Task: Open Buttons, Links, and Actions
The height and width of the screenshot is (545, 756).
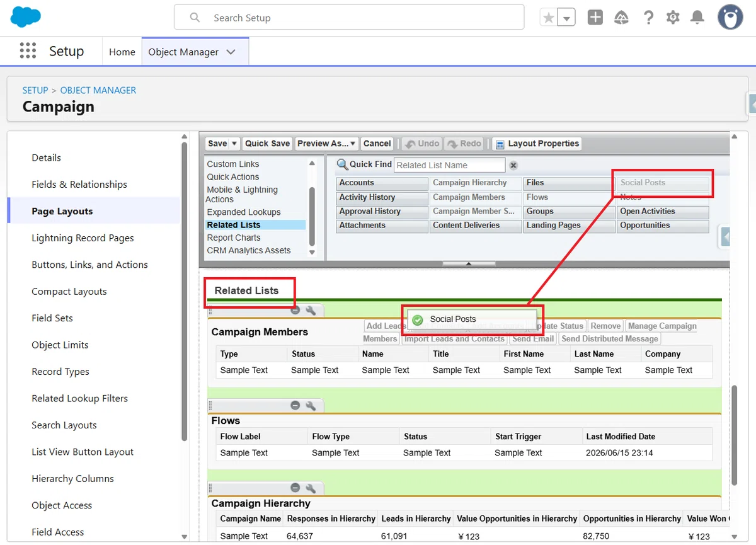Action: 89,265
